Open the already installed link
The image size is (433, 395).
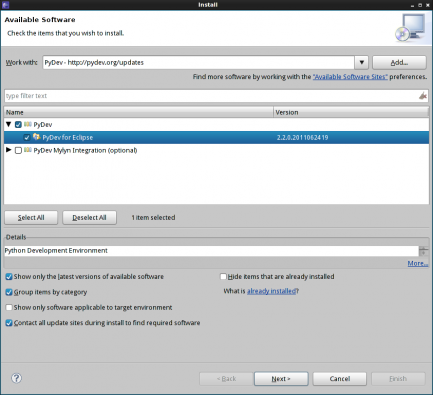coord(271,291)
